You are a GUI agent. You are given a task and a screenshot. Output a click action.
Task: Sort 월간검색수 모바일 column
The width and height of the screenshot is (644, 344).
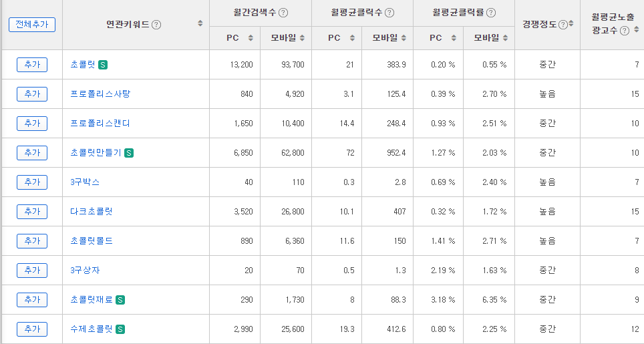(302, 38)
